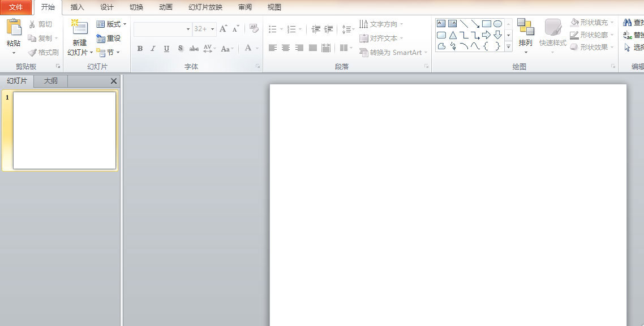This screenshot has width=644, height=326.
Task: Expand the shapes gallery More button
Action: click(508, 47)
